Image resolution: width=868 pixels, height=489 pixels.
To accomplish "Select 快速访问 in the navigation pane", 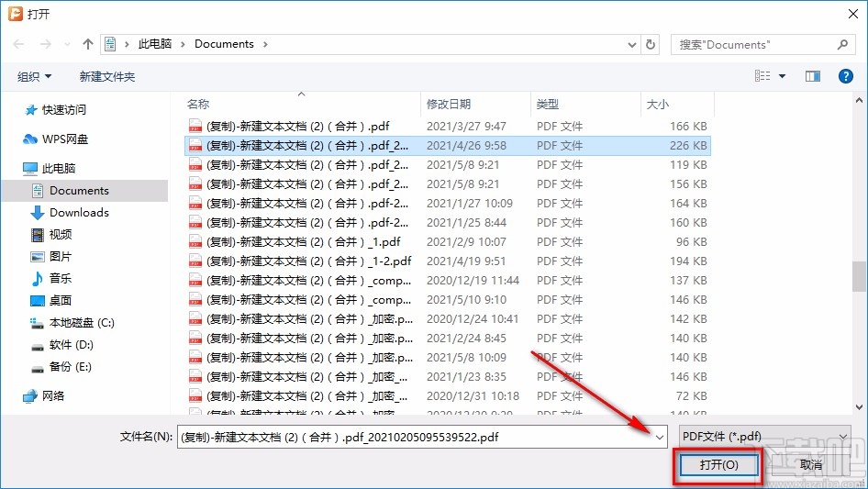I will (x=56, y=110).
